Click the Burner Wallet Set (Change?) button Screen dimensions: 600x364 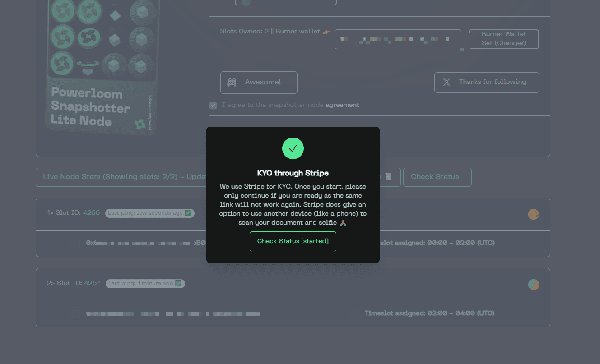pos(504,39)
